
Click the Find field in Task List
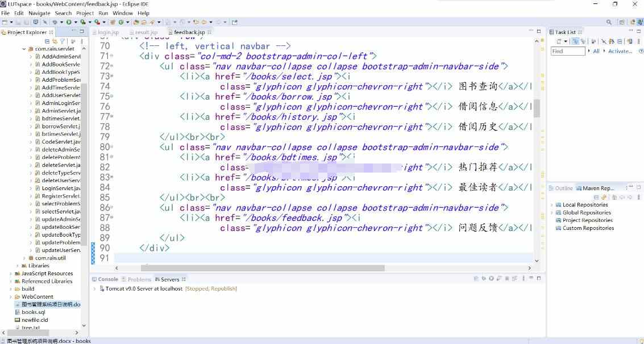(x=568, y=51)
